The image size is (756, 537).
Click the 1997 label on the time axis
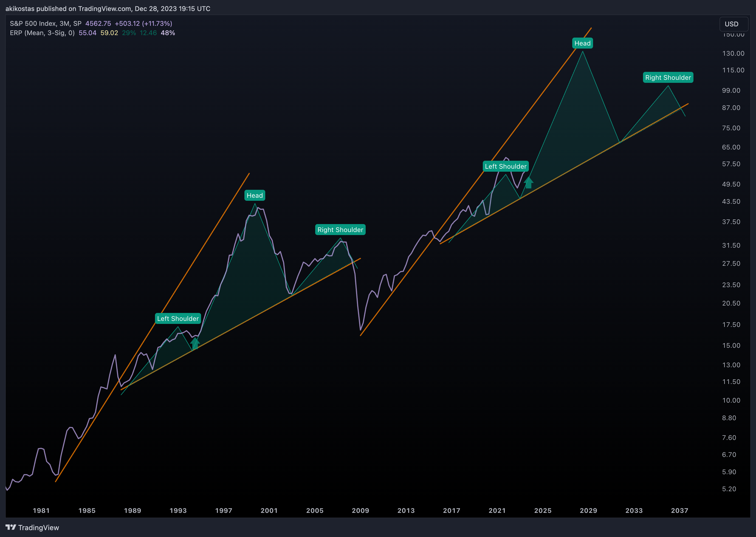coord(224,511)
